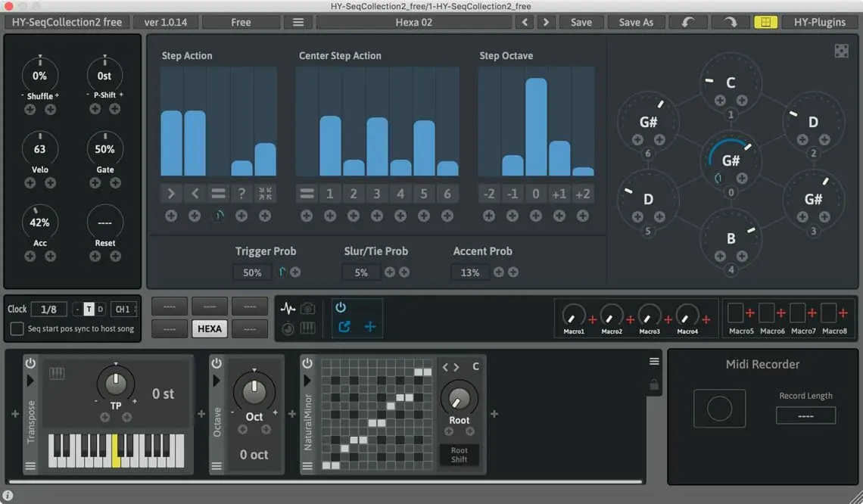Click the lock icon above Midi Recorder
The width and height of the screenshot is (863, 504).
(x=654, y=385)
